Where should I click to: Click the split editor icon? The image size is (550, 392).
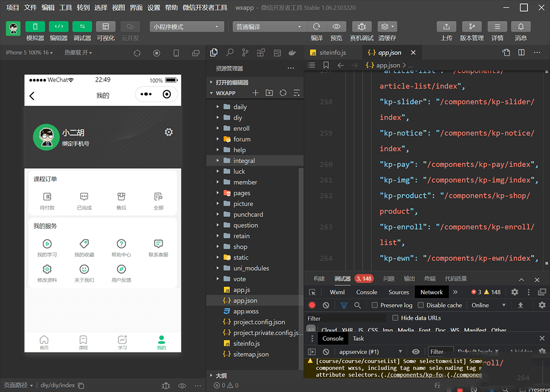(x=522, y=53)
